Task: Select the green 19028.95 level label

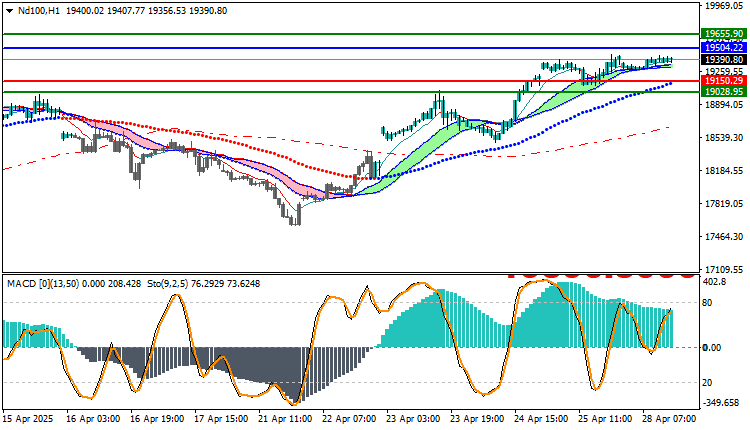Action: (x=725, y=91)
